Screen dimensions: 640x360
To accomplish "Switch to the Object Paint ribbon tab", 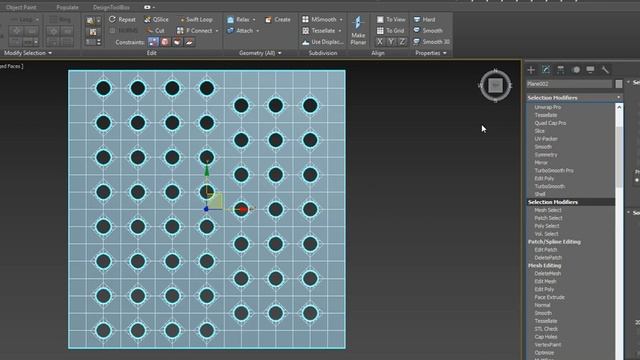I will 21,7.
